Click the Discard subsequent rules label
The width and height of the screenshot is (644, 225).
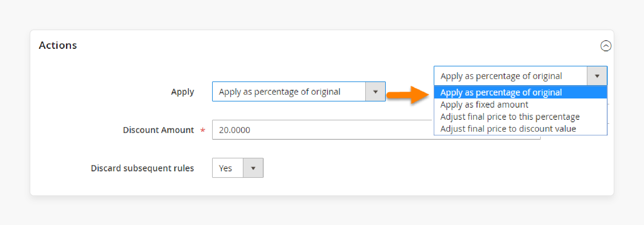pyautogui.click(x=142, y=168)
